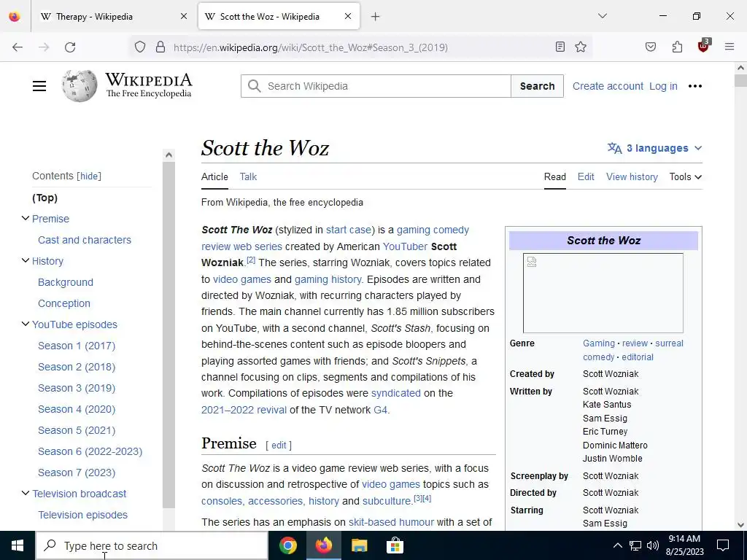Open the volume control in system tray
The image size is (747, 560).
click(x=653, y=545)
